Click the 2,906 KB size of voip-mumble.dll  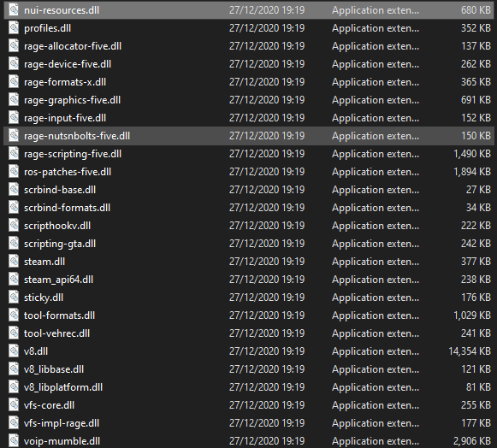[472, 441]
